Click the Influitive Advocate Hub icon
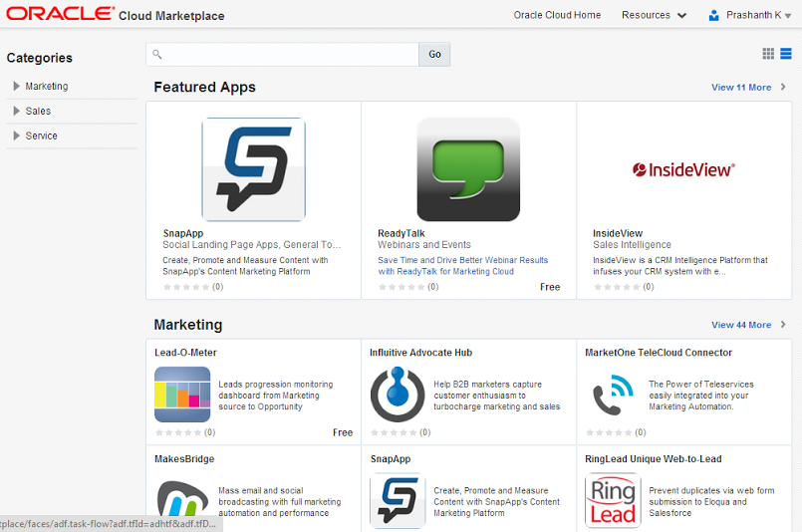This screenshot has width=802, height=532. click(x=398, y=395)
